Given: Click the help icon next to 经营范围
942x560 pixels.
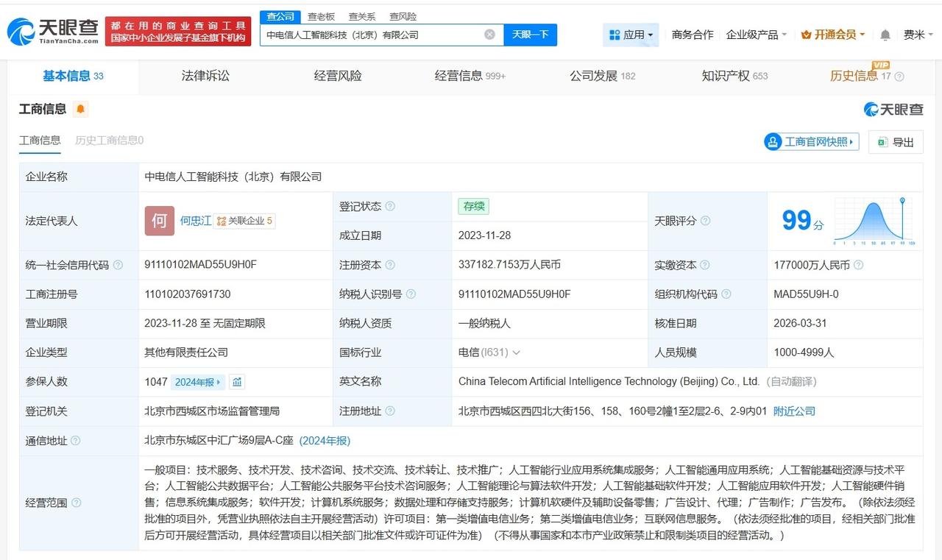Looking at the screenshot, I should coord(76,503).
